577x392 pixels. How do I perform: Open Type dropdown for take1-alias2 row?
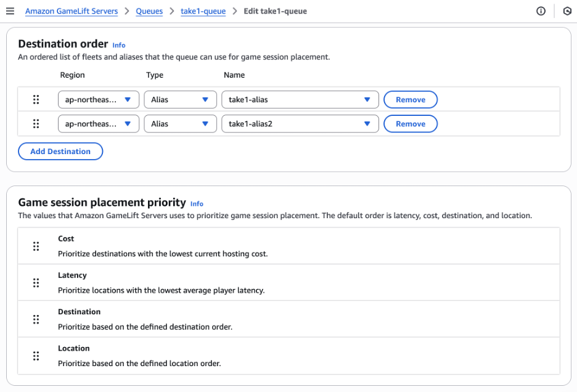point(179,124)
